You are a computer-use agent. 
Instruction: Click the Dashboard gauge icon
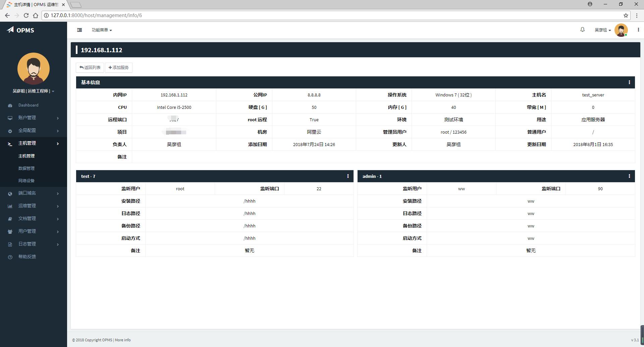tap(10, 106)
